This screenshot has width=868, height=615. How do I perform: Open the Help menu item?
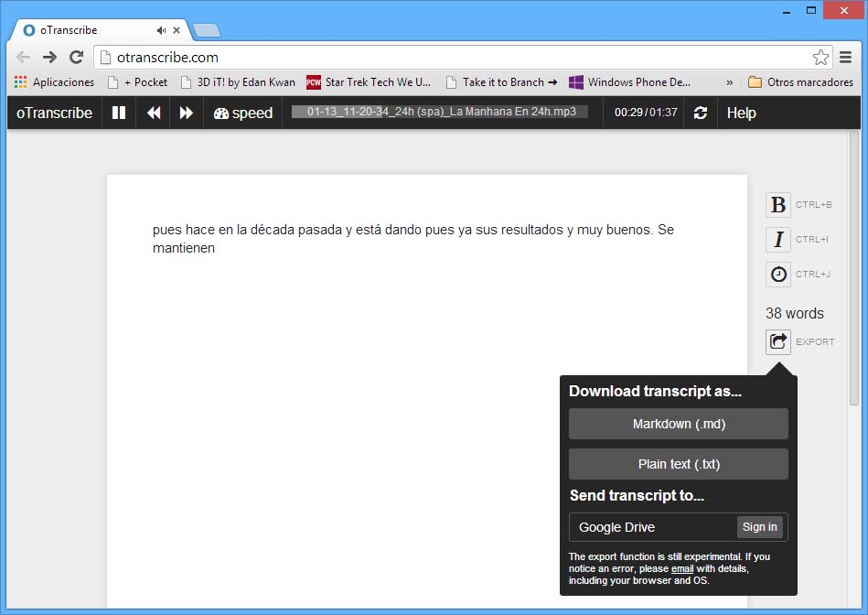tap(741, 113)
